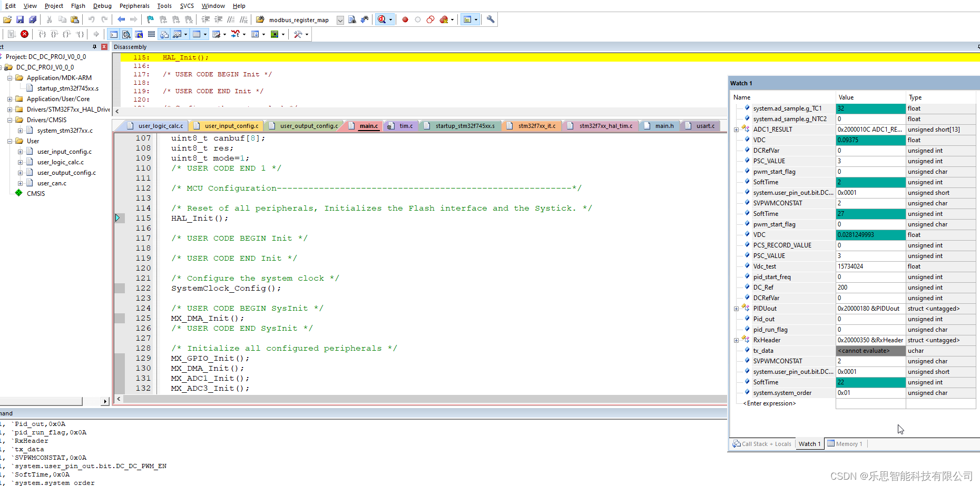
Task: Toggle the Memory windows button
Action: (197, 34)
